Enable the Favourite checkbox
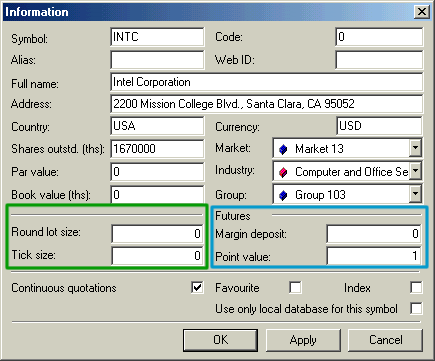The width and height of the screenshot is (435, 361). coord(295,287)
